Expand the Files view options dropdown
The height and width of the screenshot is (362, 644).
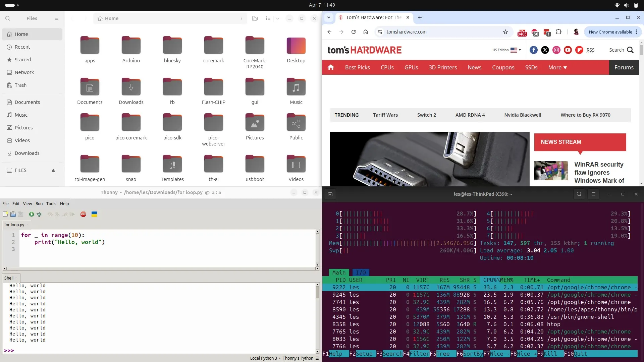tap(278, 18)
